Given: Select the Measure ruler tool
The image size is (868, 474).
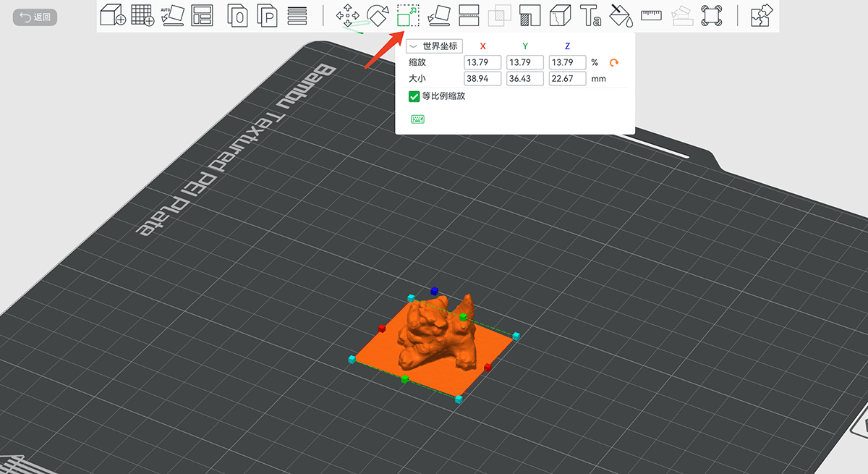Looking at the screenshot, I should pyautogui.click(x=652, y=14).
